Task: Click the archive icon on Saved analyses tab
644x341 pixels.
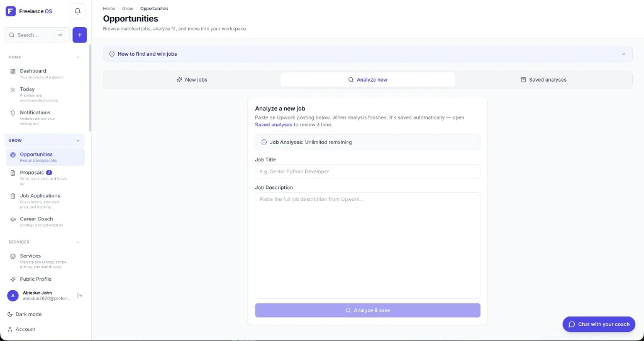Action: coord(523,80)
